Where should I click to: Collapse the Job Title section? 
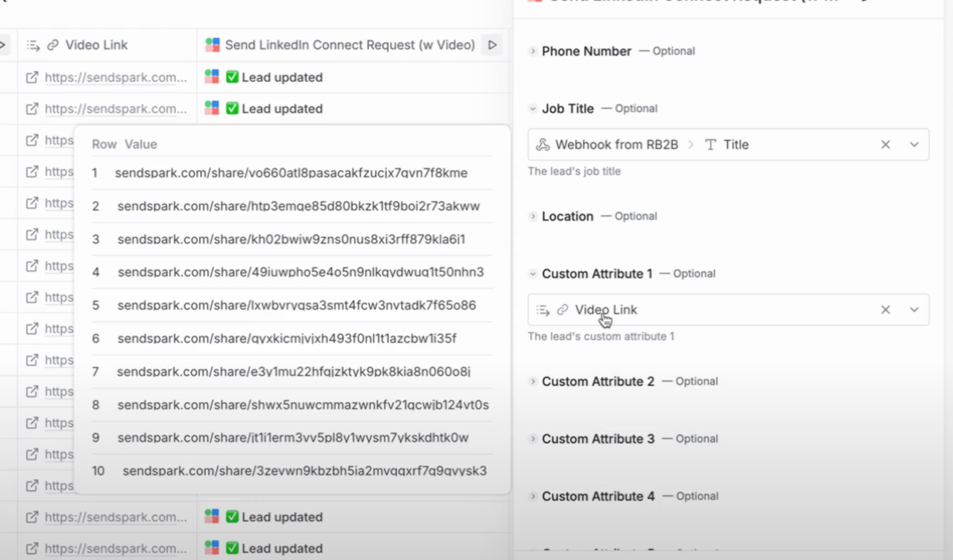[x=533, y=109]
